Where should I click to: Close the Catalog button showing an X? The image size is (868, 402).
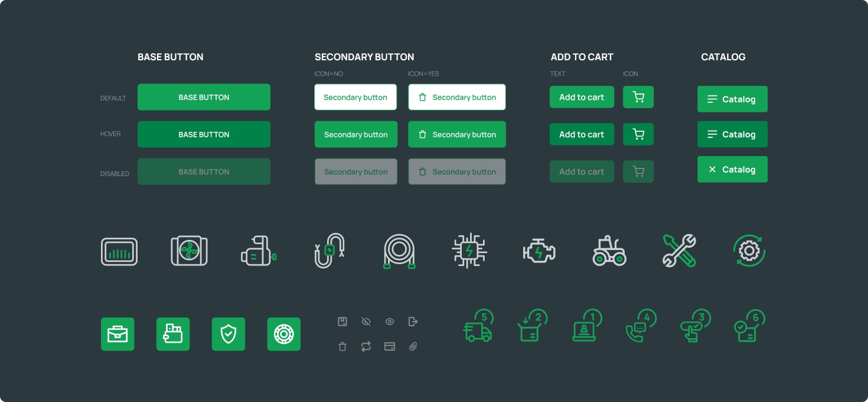point(732,169)
